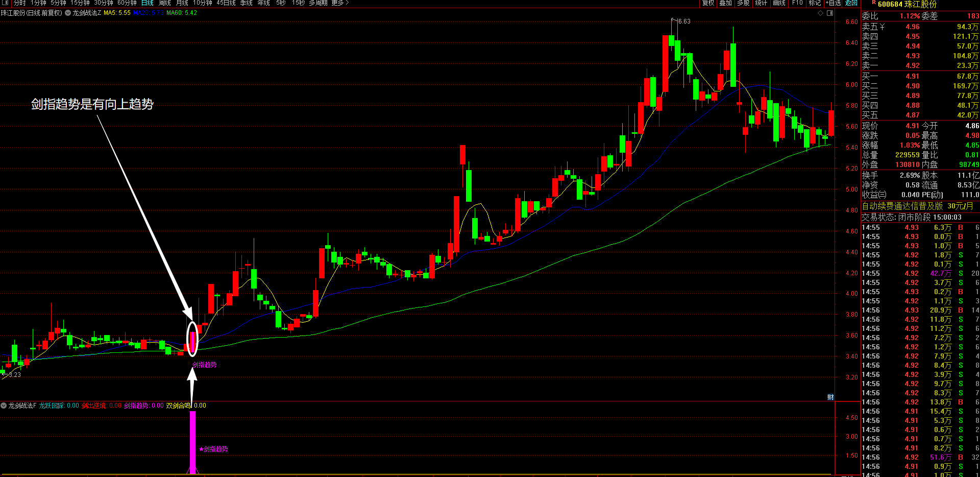The width and height of the screenshot is (980, 477).
Task: Toggle the side panel layout icon
Action: [x=830, y=13]
